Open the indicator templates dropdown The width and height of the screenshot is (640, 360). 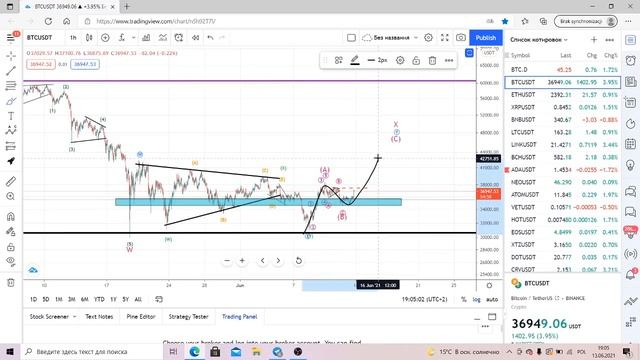(x=133, y=38)
